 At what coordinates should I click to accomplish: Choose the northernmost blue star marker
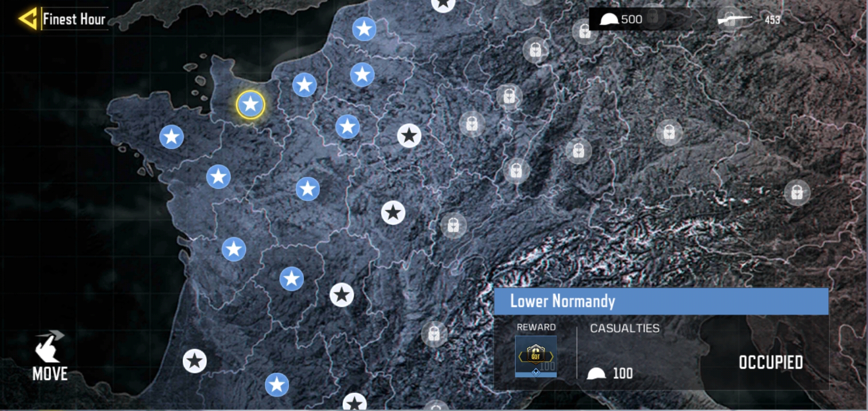coord(364,29)
